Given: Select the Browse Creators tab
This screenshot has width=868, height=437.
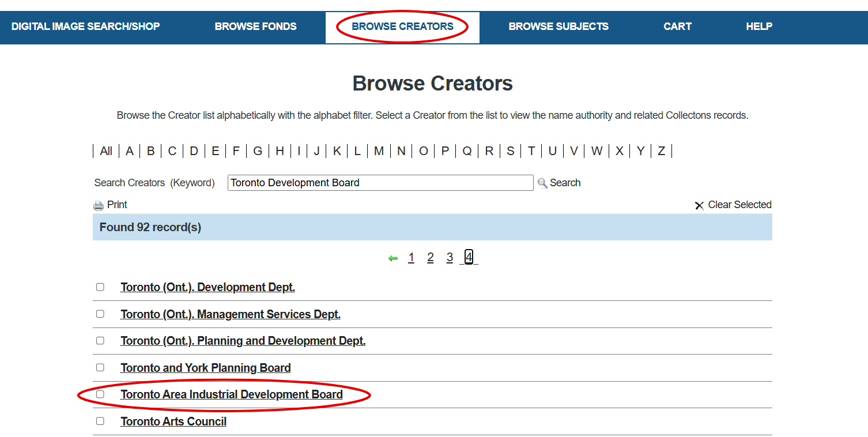Looking at the screenshot, I should point(402,27).
